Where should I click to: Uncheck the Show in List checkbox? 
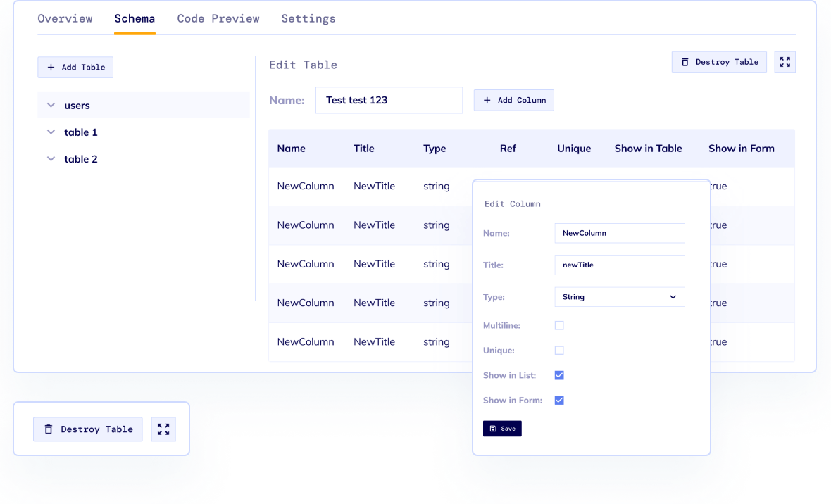pos(559,375)
